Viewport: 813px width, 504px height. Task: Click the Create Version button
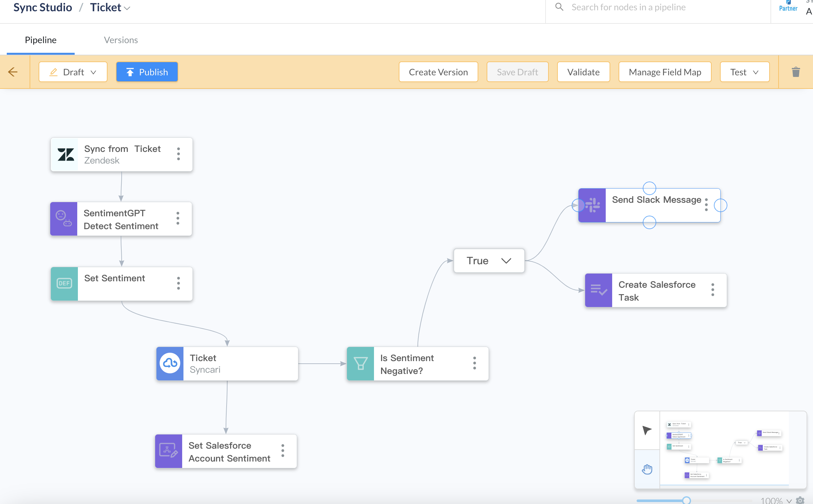[x=438, y=72]
